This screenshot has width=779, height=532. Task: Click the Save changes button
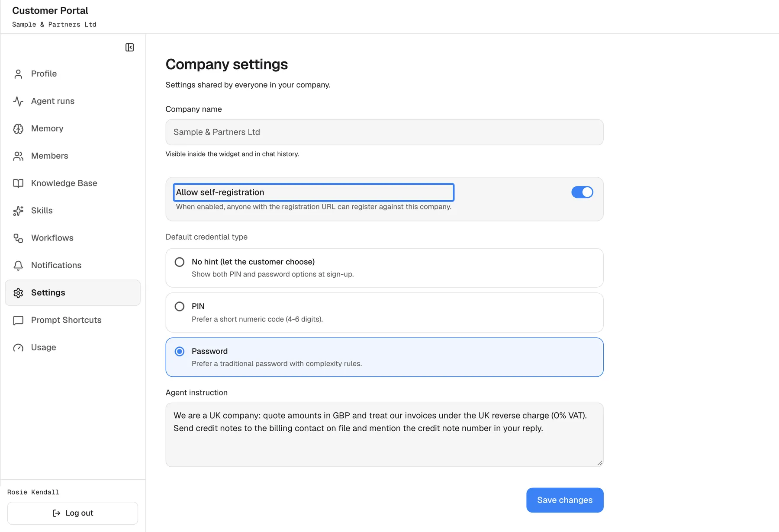(565, 500)
